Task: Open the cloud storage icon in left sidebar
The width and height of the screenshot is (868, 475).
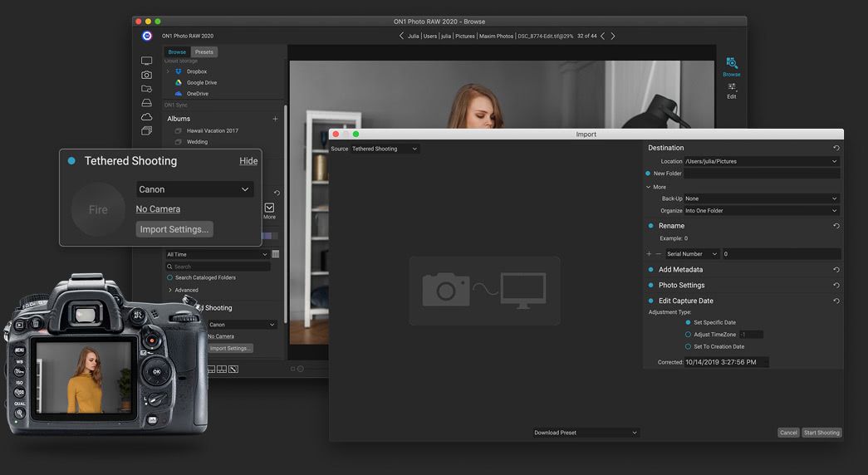Action: click(146, 117)
